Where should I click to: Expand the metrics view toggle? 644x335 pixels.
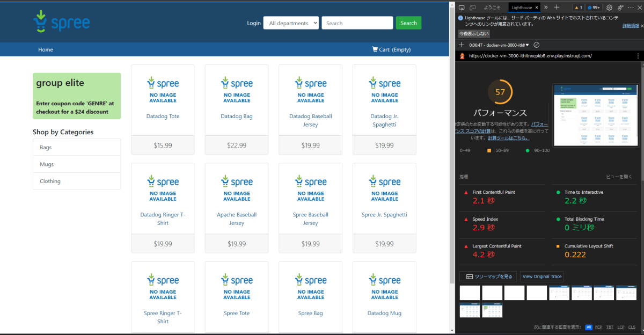pos(619,176)
